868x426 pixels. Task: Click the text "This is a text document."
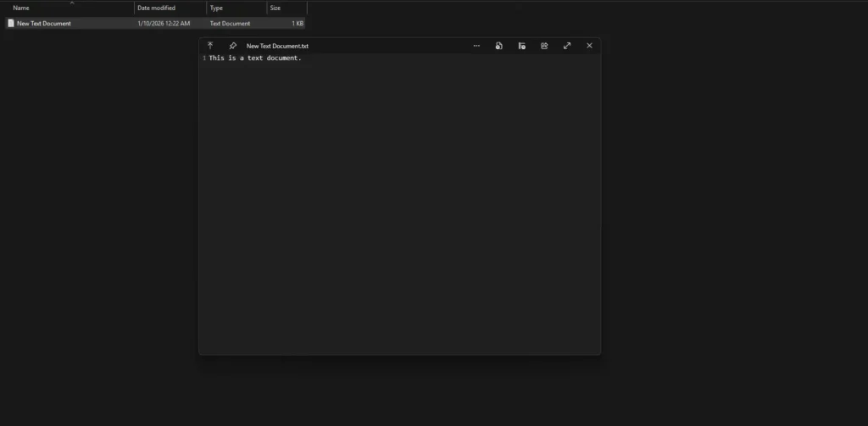tap(255, 58)
